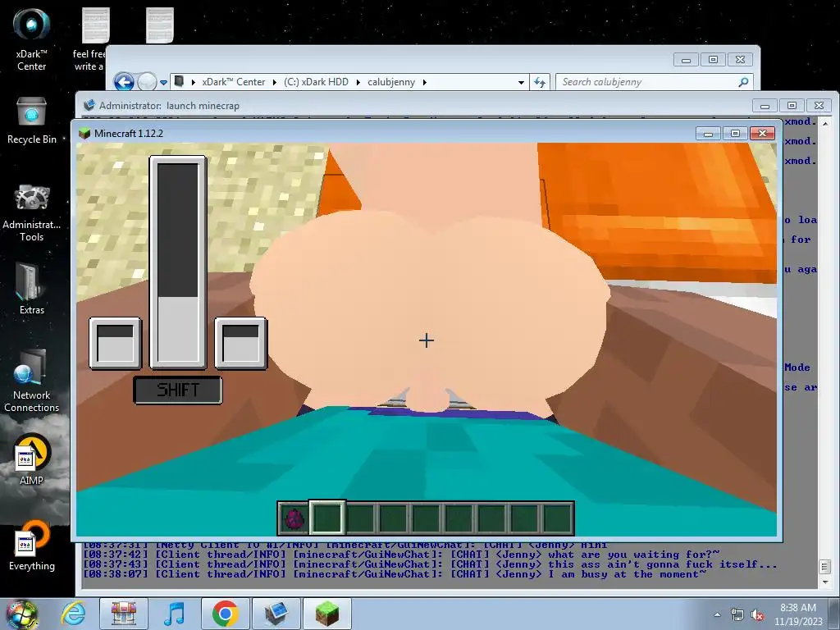Open the address bar history dropdown arrow
The image size is (840, 630).
click(x=521, y=83)
